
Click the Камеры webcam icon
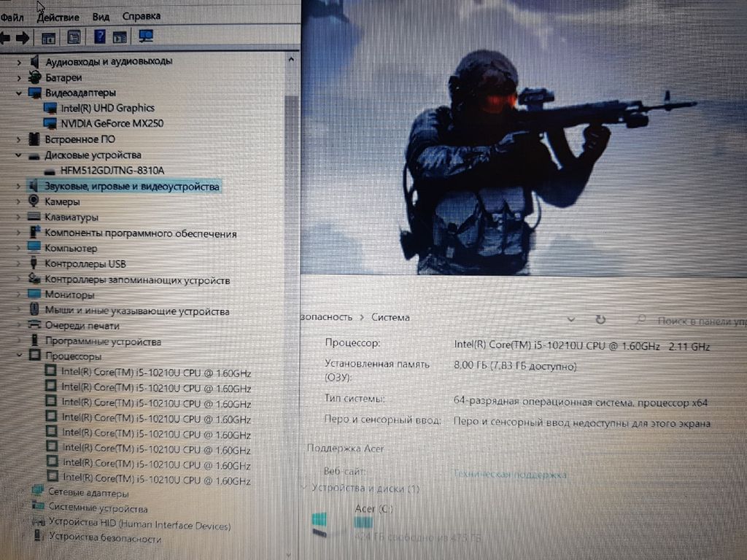tap(34, 201)
